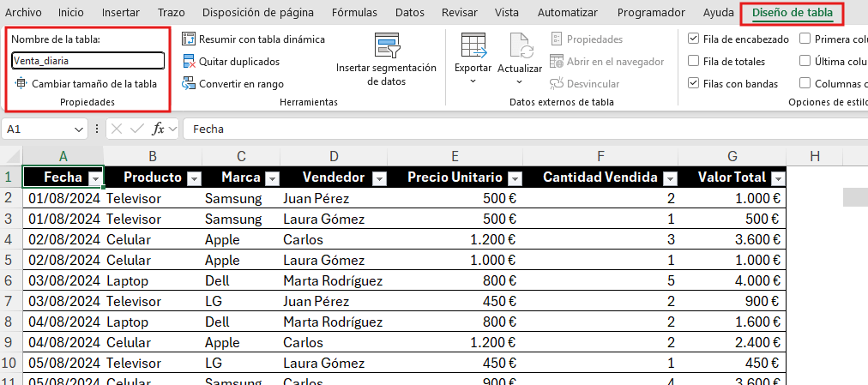Click the formula bar confirm checkmark

[136, 129]
